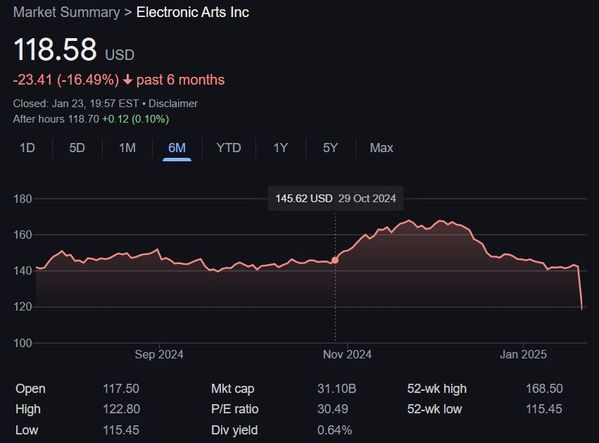
Task: Switch to the 1M range tab
Action: pos(127,148)
